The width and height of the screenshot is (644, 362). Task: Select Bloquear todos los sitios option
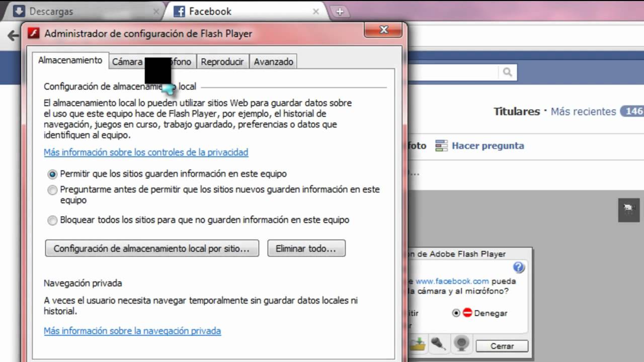(x=52, y=220)
